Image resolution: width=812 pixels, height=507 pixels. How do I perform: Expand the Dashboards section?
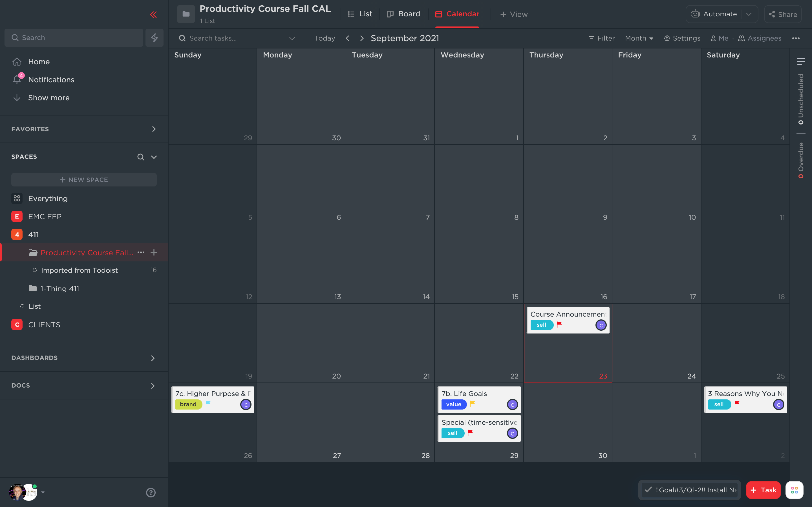(153, 358)
